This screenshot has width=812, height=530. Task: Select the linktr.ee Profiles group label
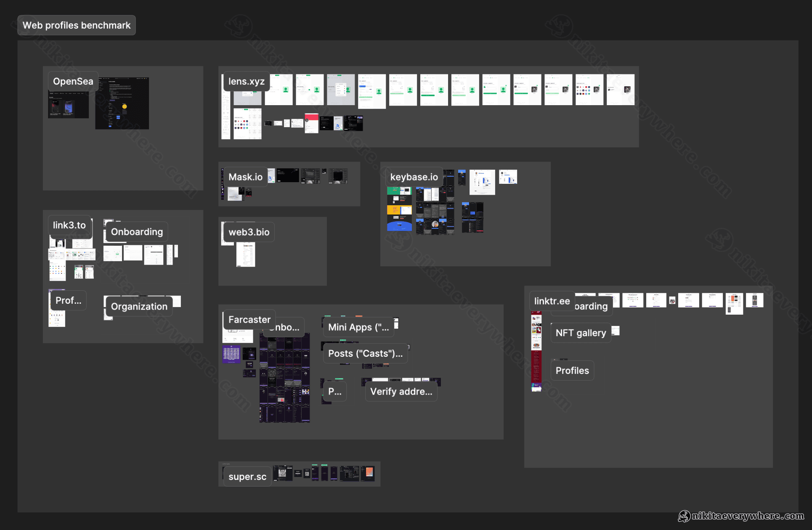coord(572,371)
